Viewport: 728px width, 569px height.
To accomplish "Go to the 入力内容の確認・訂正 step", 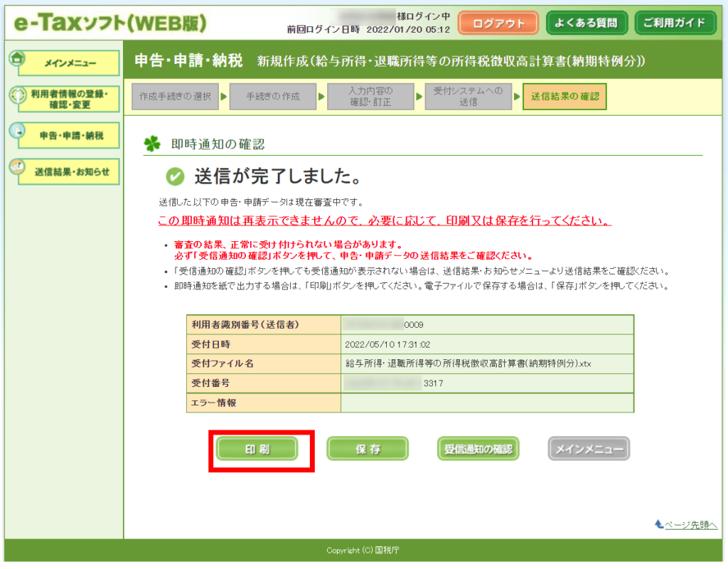I will [x=370, y=96].
